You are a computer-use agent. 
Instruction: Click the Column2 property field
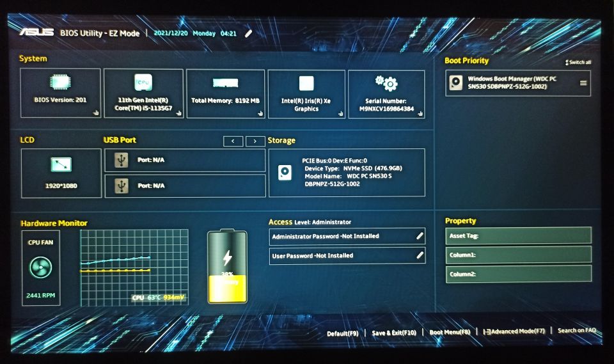[519, 274]
